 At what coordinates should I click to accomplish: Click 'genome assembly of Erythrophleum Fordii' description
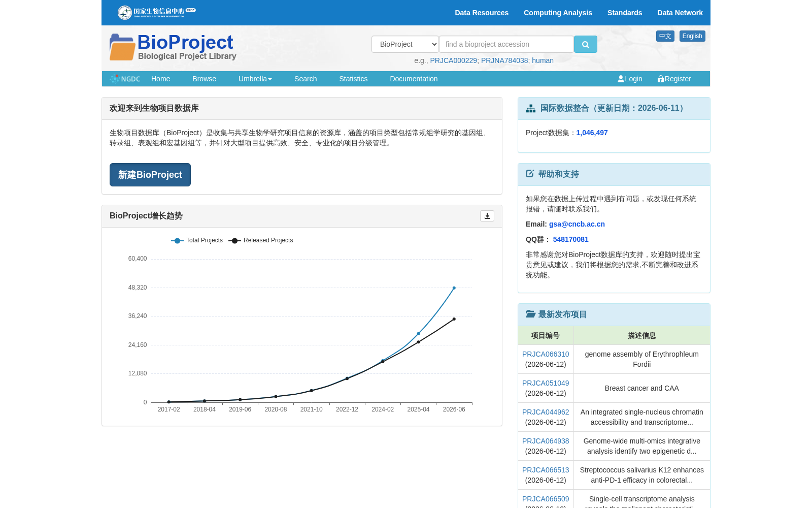click(x=642, y=359)
